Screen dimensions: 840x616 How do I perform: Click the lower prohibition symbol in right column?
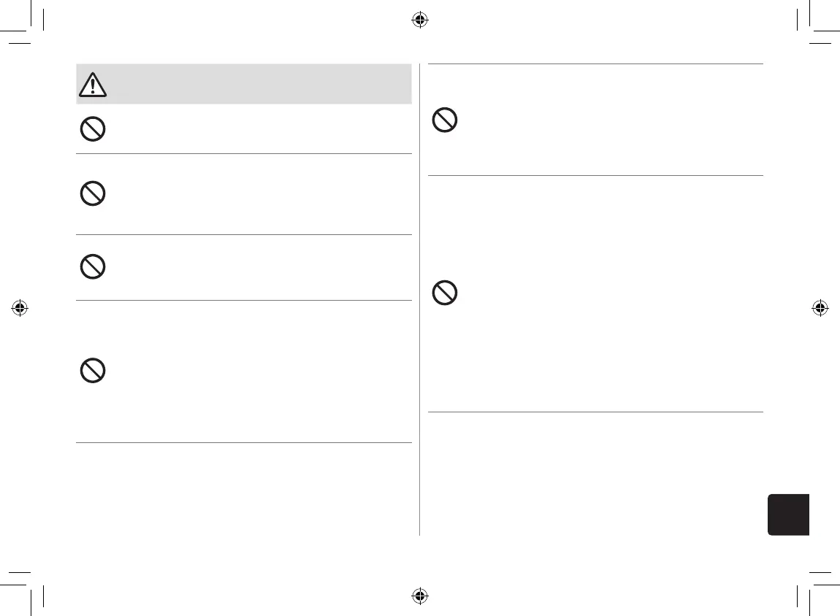445,294
